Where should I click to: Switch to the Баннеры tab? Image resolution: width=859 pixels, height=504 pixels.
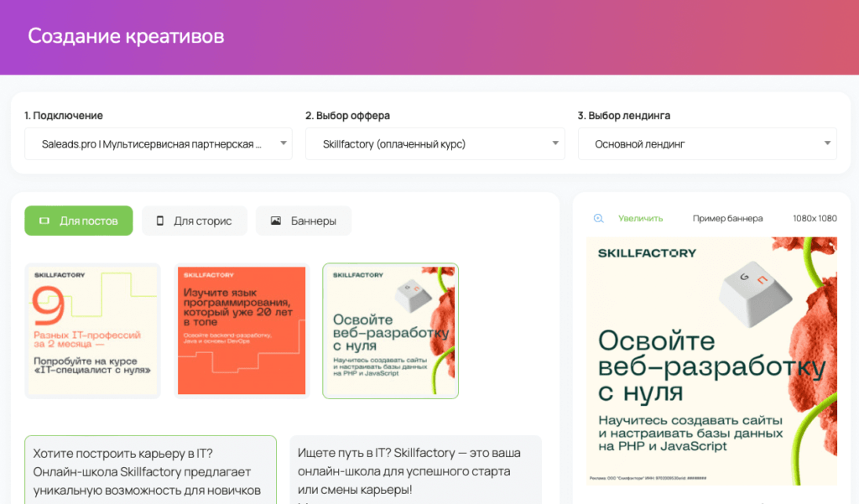304,221
